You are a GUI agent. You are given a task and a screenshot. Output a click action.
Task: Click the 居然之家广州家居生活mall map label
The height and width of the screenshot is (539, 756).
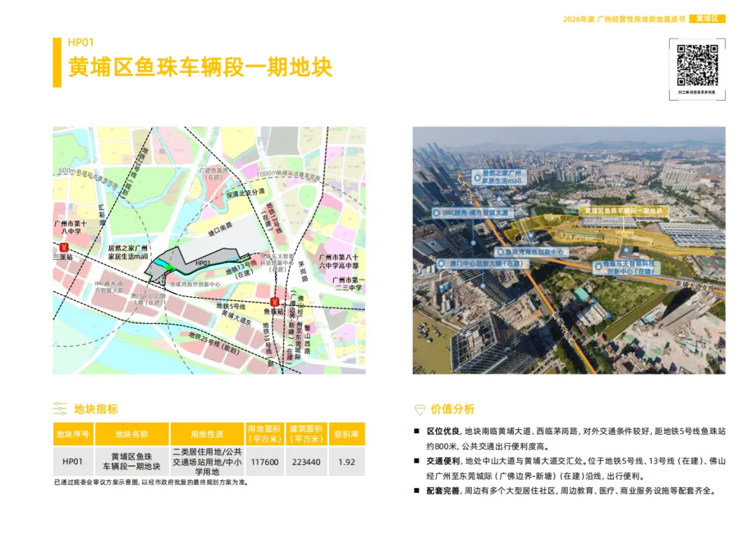pyautogui.click(x=128, y=252)
